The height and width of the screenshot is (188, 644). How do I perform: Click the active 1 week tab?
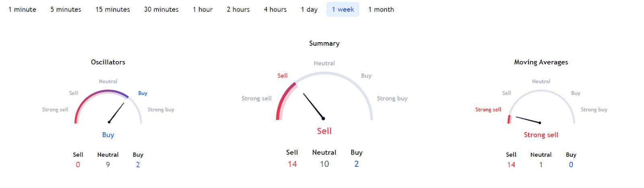tap(343, 9)
